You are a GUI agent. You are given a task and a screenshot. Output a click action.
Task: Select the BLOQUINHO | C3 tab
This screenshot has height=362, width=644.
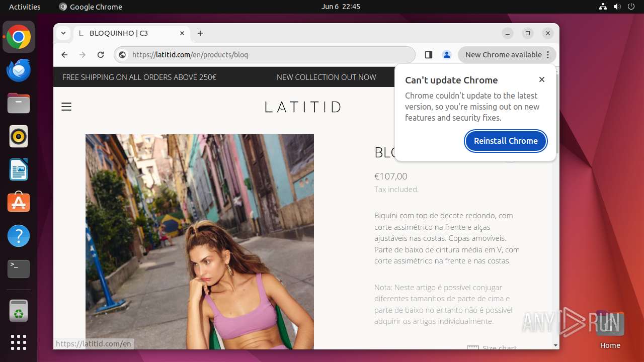pos(132,33)
